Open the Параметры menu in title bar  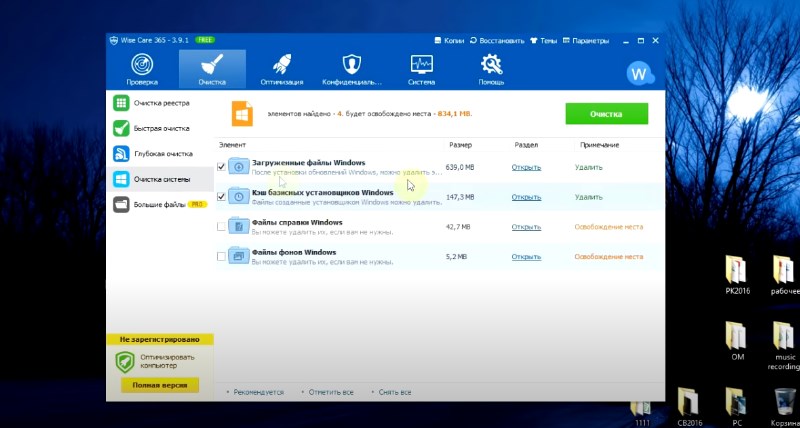click(x=587, y=41)
